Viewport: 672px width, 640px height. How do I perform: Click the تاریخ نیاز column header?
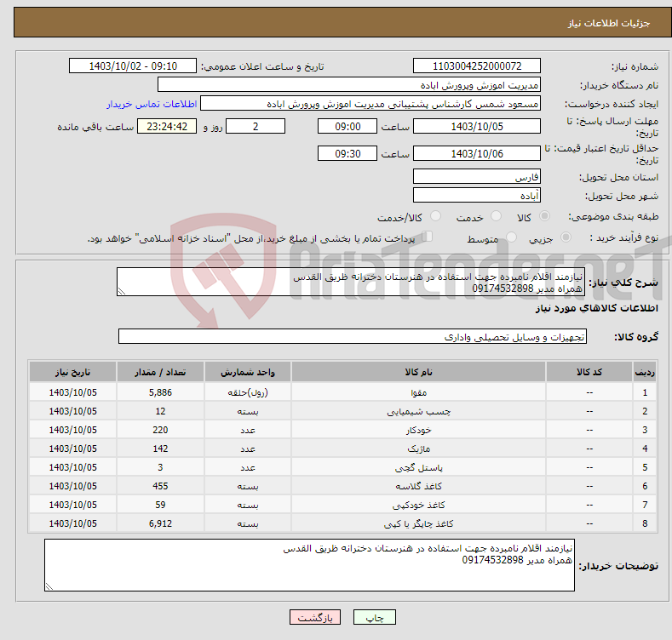73,372
